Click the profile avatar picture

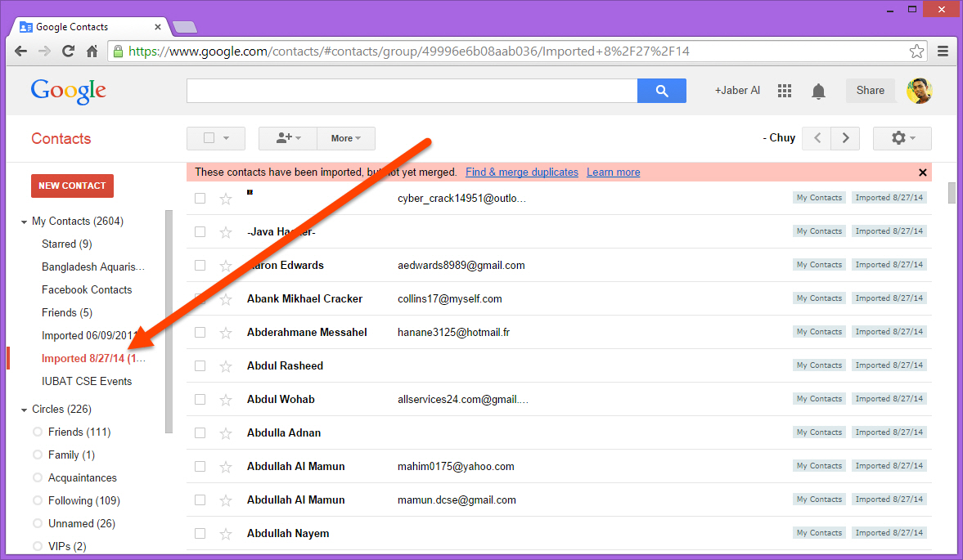click(919, 90)
